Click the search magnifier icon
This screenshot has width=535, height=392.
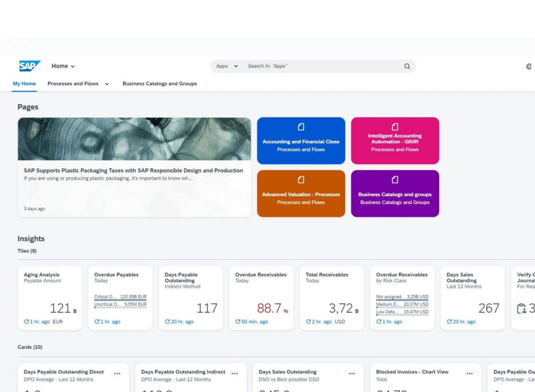[407, 66]
